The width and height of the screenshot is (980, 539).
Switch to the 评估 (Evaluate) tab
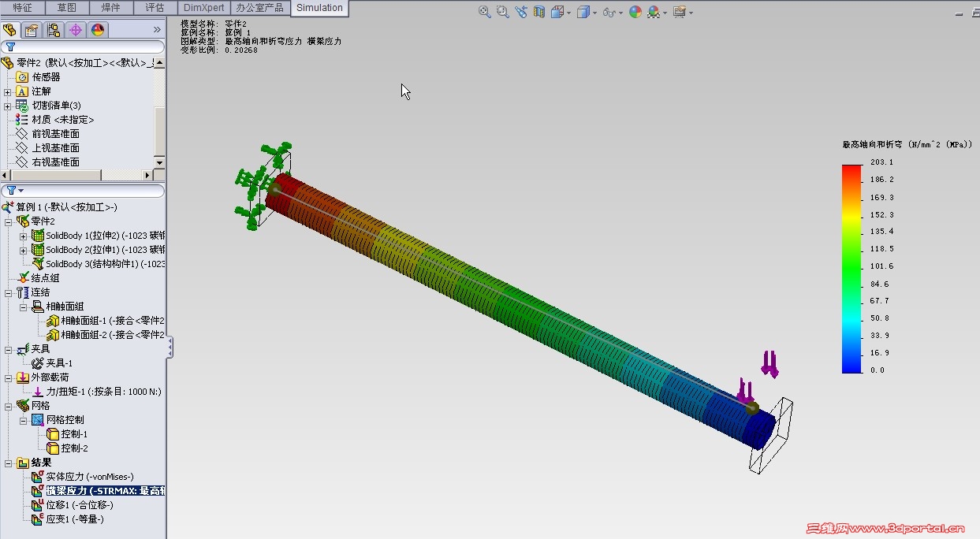[155, 8]
